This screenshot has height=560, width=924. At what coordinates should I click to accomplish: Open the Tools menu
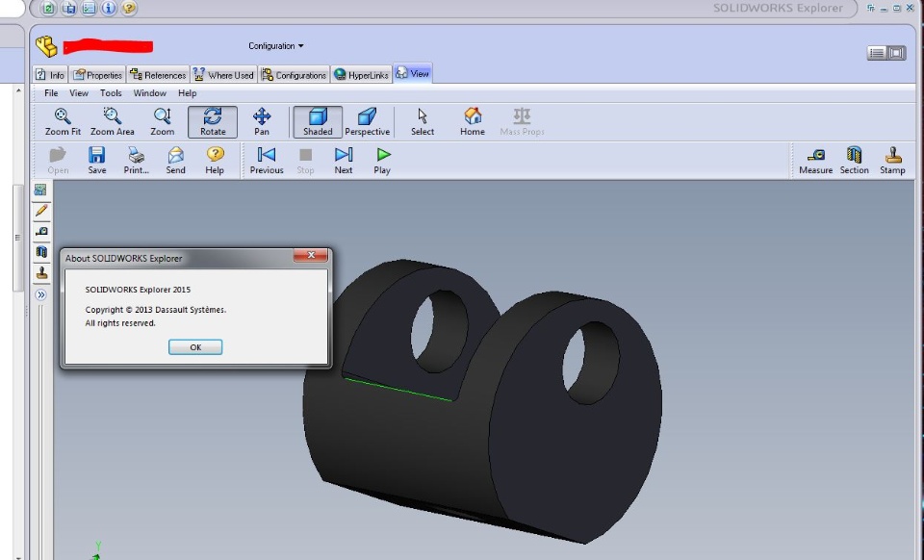[111, 93]
